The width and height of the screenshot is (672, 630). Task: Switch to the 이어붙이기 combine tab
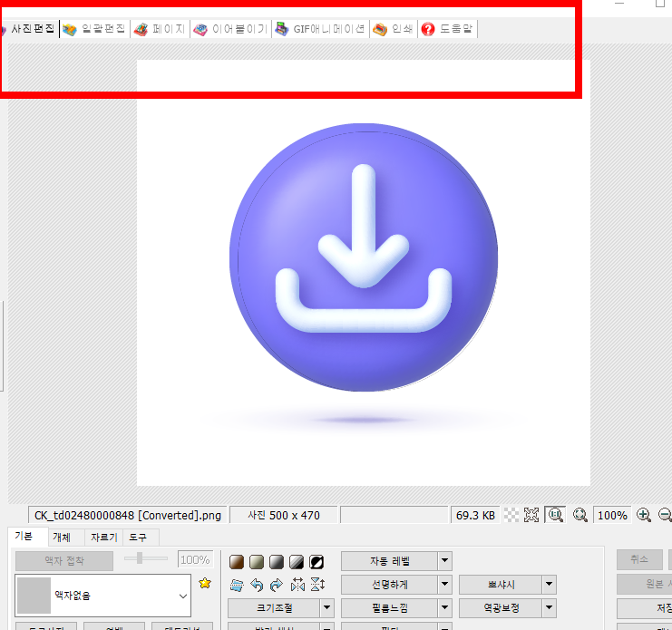coord(230,29)
